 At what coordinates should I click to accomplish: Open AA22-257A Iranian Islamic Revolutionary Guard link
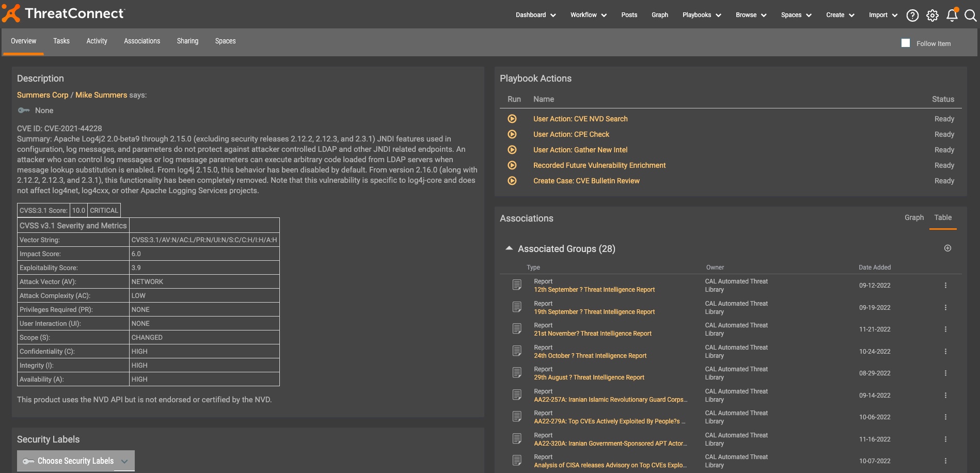(611, 400)
